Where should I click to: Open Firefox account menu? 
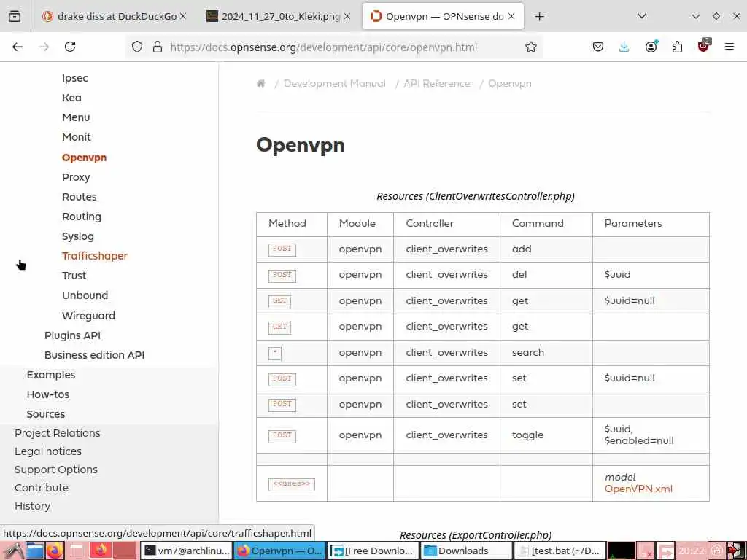[x=651, y=47]
